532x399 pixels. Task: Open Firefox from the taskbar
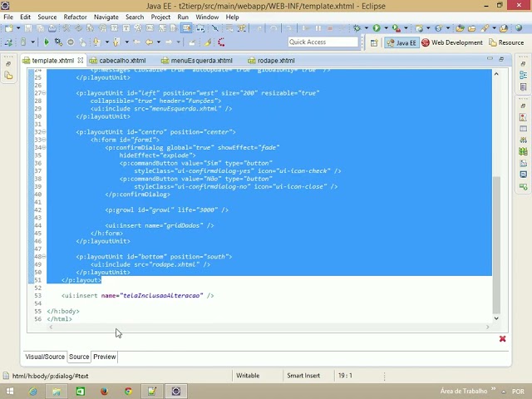[x=104, y=392]
